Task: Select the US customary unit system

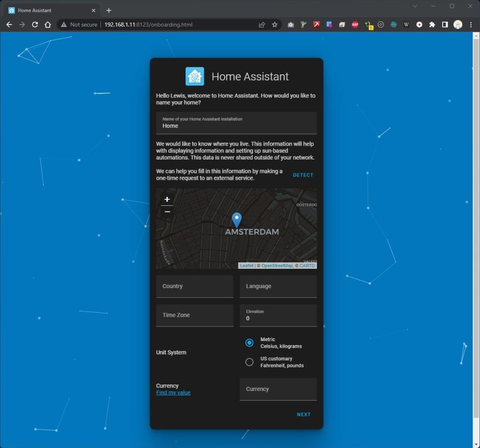Action: (x=249, y=362)
